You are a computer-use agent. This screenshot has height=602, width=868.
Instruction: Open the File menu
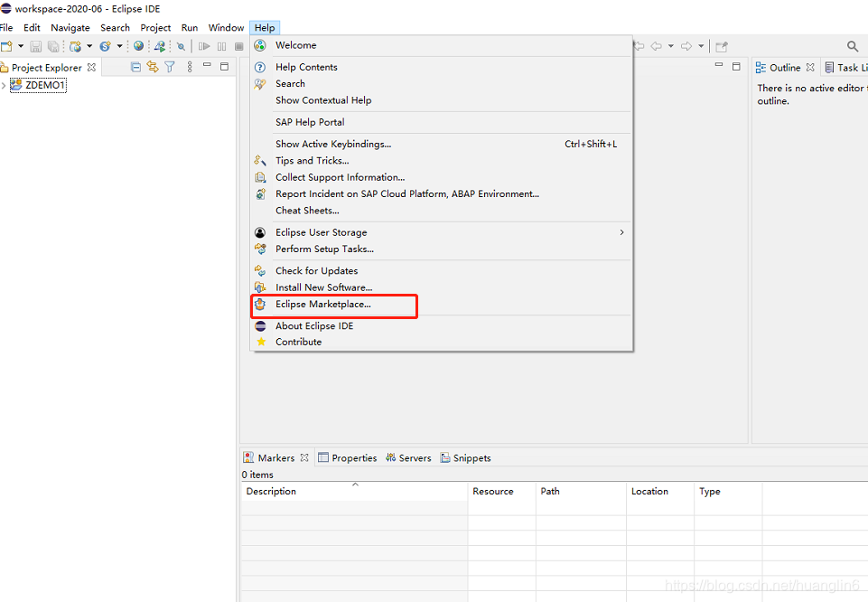tap(6, 28)
